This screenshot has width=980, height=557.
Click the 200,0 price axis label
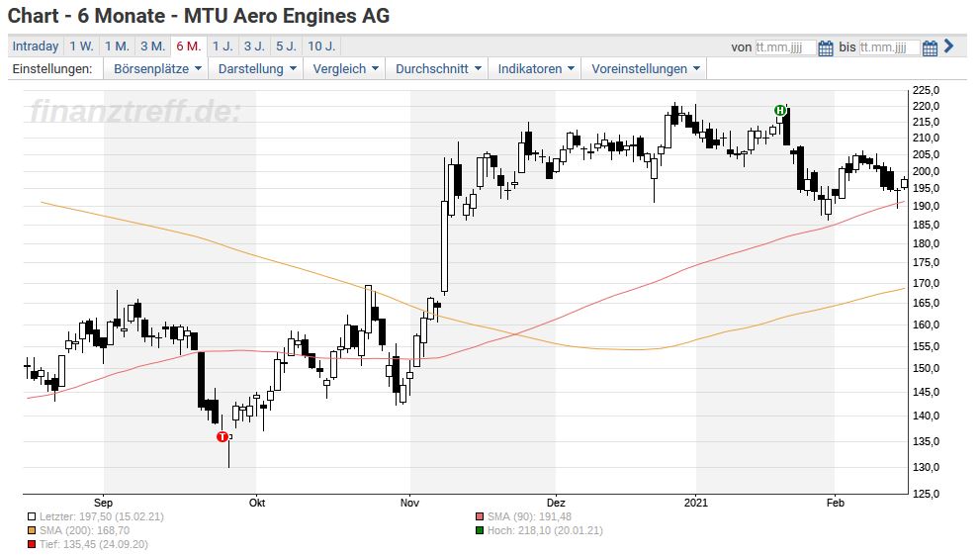click(x=926, y=171)
